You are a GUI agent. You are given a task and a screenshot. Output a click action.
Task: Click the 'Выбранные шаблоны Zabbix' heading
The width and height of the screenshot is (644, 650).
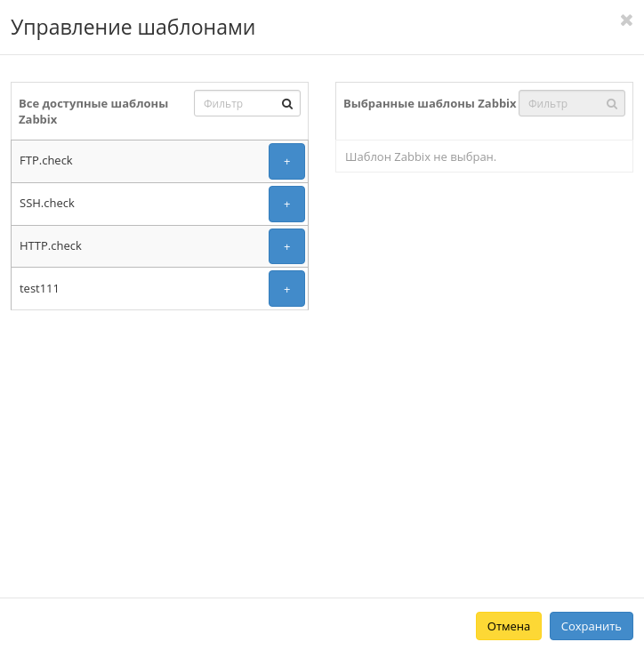click(x=430, y=103)
